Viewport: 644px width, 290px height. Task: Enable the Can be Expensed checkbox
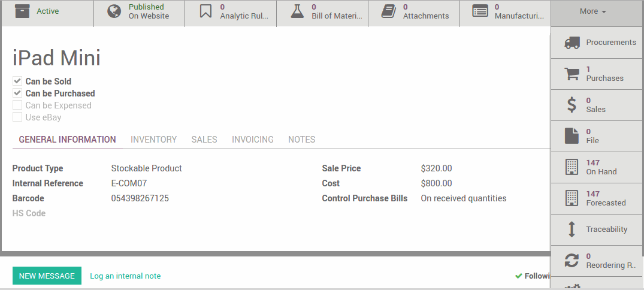17,105
